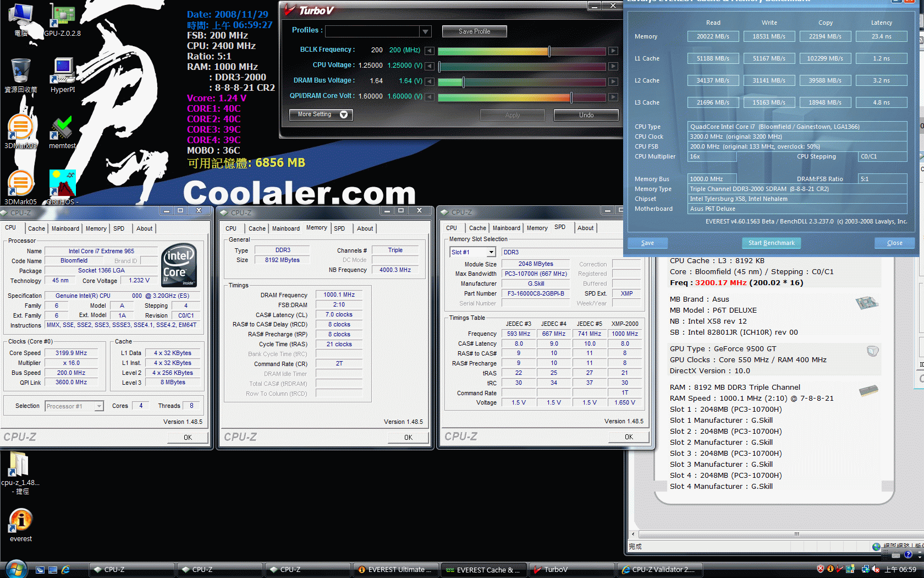
Task: Click the red security shield tray icon
Action: (821, 569)
